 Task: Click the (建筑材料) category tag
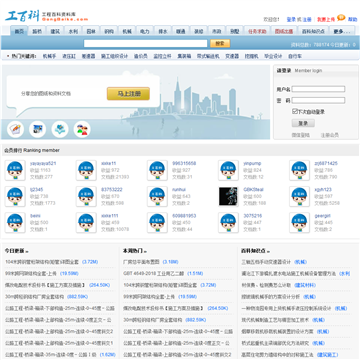(x=305, y=285)
